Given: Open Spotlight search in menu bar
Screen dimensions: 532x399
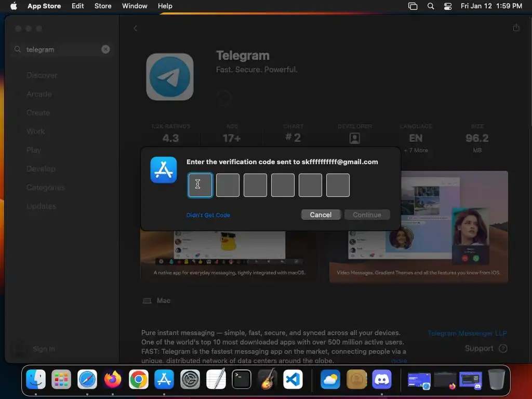Looking at the screenshot, I should [431, 6].
